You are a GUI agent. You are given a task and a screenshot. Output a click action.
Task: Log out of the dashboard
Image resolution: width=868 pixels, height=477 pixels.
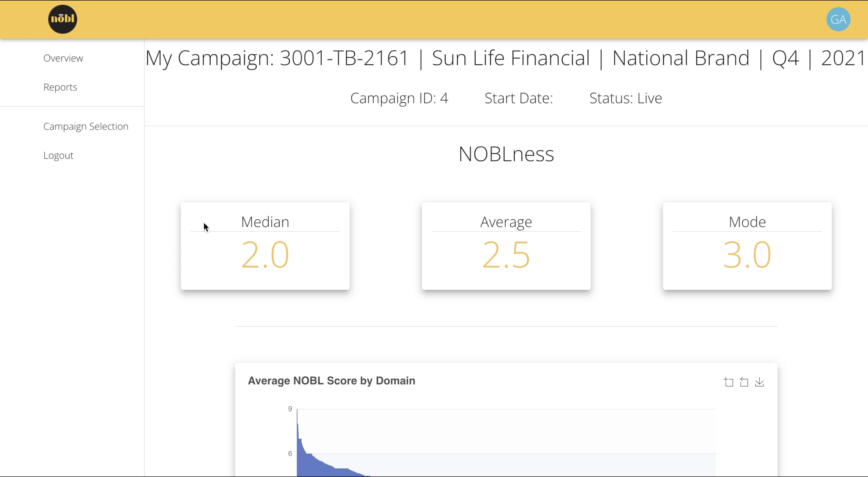(x=58, y=155)
